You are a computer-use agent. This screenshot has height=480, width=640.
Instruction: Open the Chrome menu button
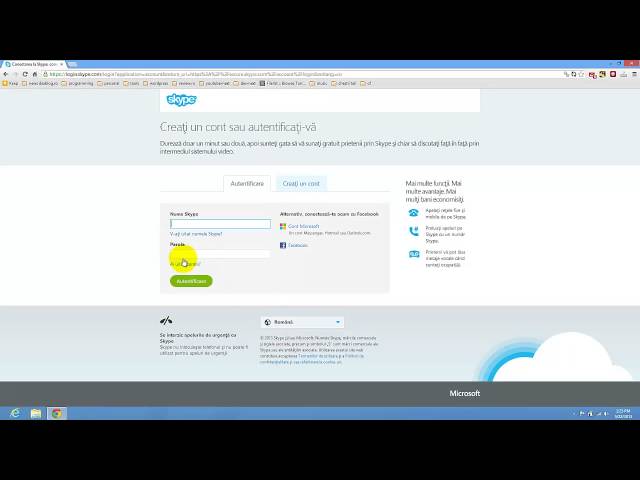point(634,74)
